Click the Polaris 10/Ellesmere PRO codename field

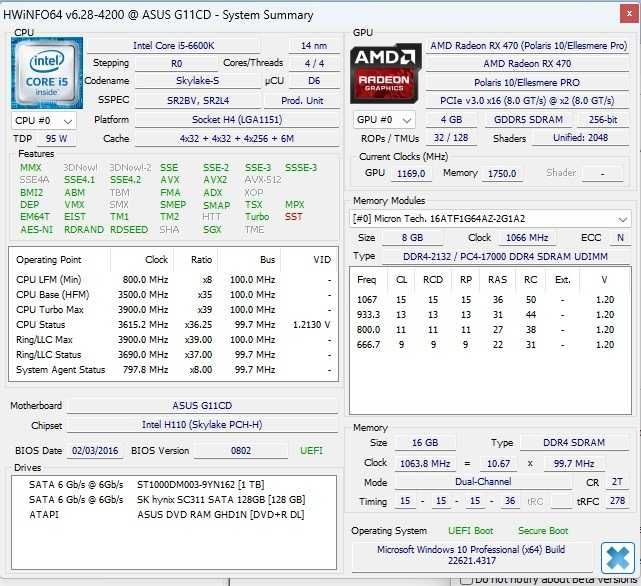pyautogui.click(x=527, y=83)
